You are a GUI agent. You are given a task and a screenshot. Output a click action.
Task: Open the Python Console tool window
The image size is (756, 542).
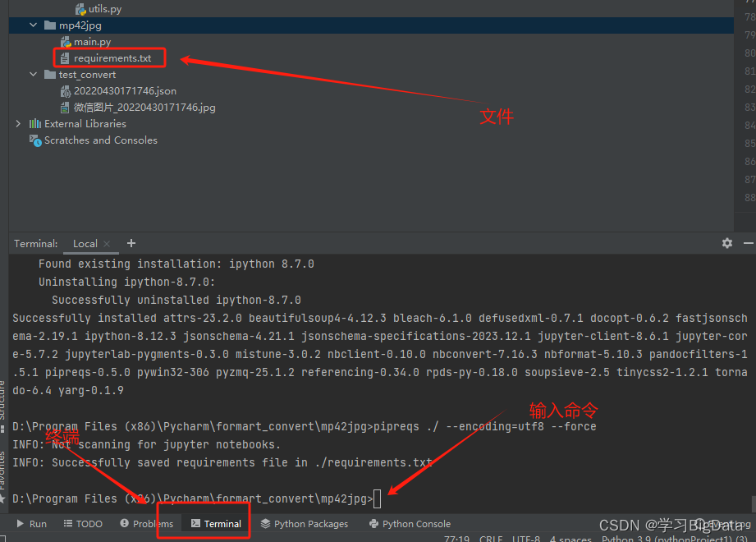pos(410,524)
